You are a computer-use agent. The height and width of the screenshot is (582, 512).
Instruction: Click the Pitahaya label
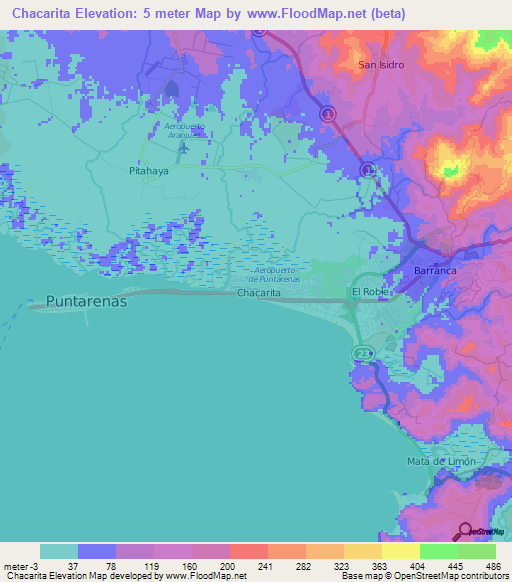[149, 171]
